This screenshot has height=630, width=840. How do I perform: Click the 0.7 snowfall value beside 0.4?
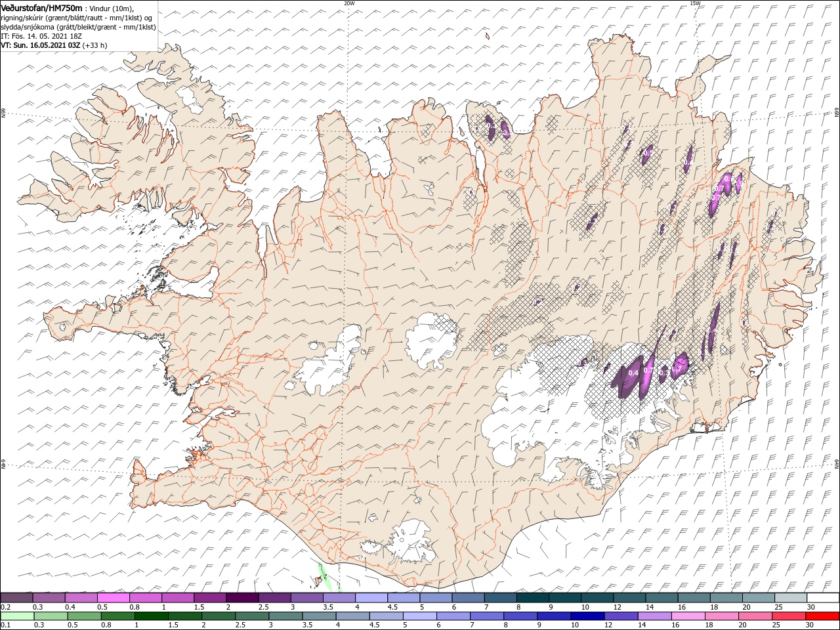[648, 371]
